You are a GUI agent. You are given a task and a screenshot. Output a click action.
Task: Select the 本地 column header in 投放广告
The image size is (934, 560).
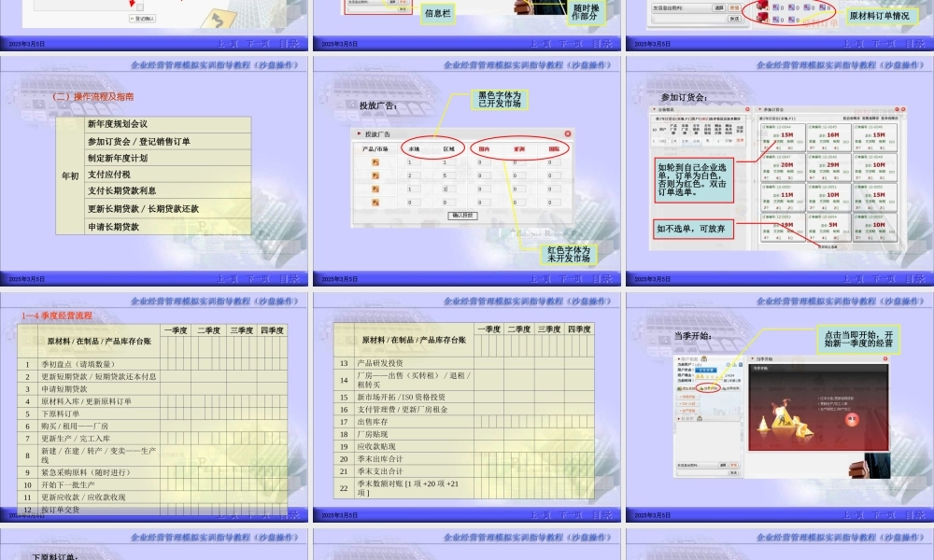click(414, 148)
